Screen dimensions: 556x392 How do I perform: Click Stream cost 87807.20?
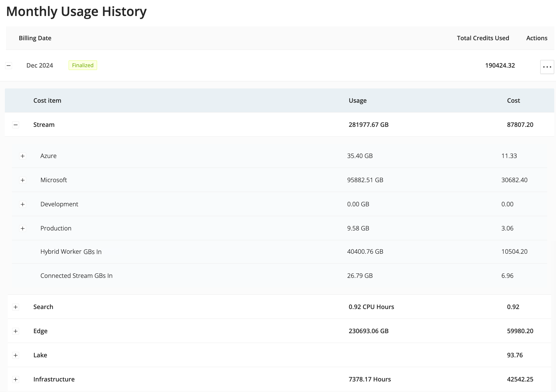(520, 125)
